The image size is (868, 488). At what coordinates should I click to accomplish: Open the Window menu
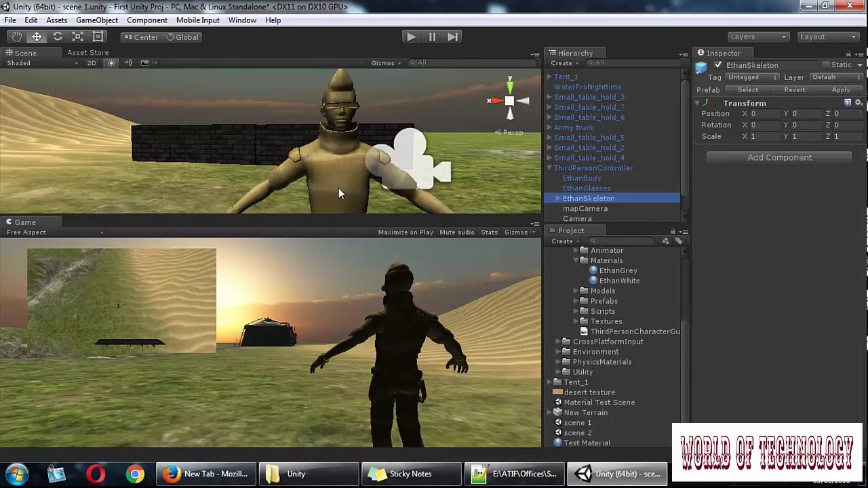point(242,20)
